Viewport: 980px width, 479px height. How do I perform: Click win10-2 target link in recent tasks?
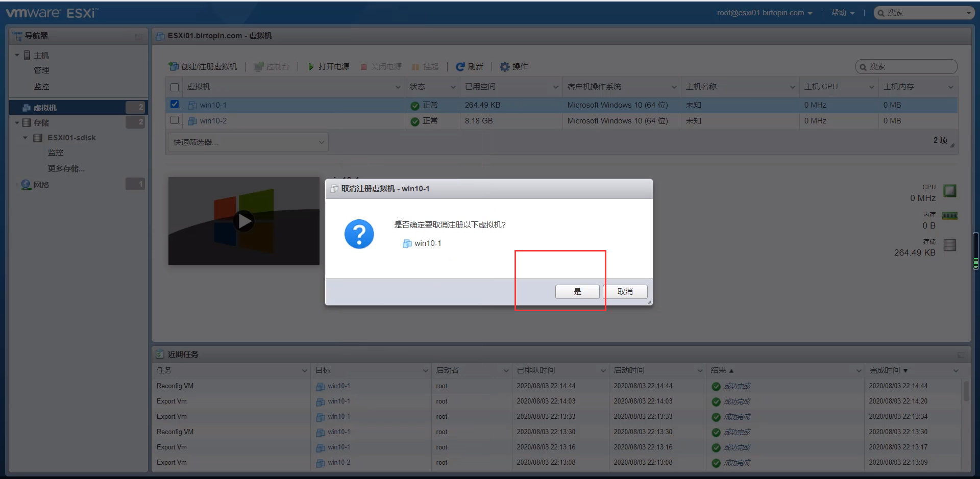[339, 463]
